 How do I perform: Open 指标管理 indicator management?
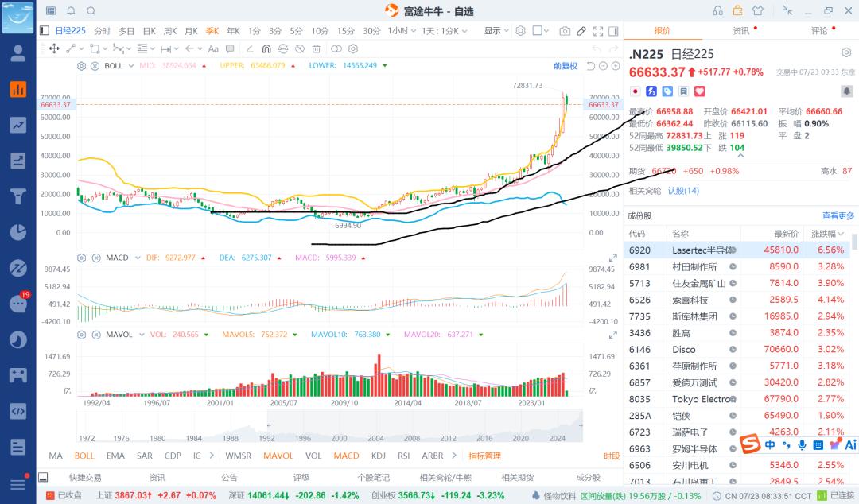484,456
